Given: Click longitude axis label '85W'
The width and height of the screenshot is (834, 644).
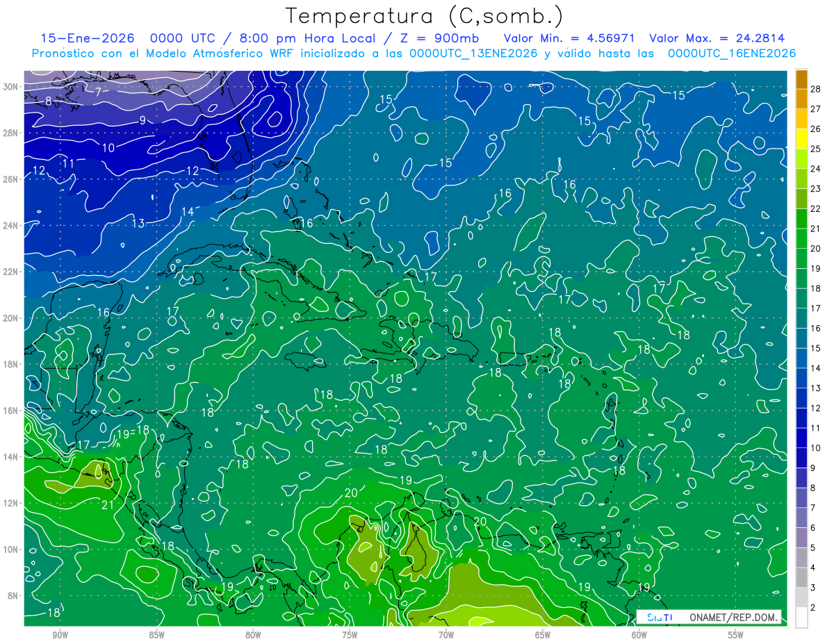Looking at the screenshot, I should (156, 636).
